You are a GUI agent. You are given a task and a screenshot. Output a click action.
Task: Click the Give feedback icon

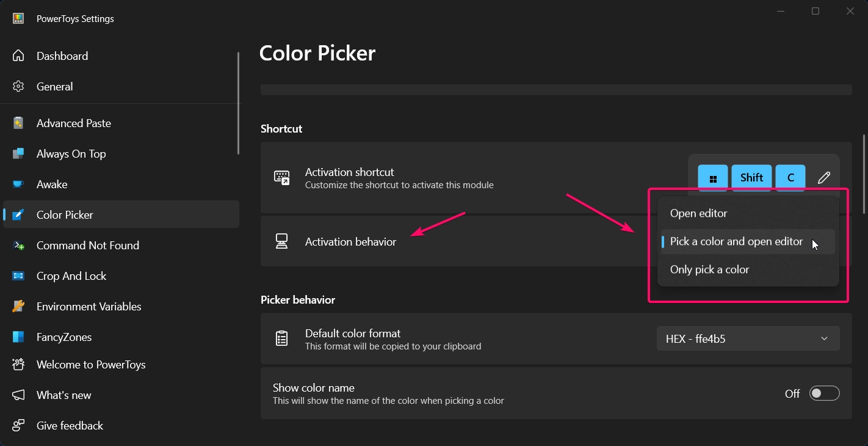pyautogui.click(x=18, y=425)
